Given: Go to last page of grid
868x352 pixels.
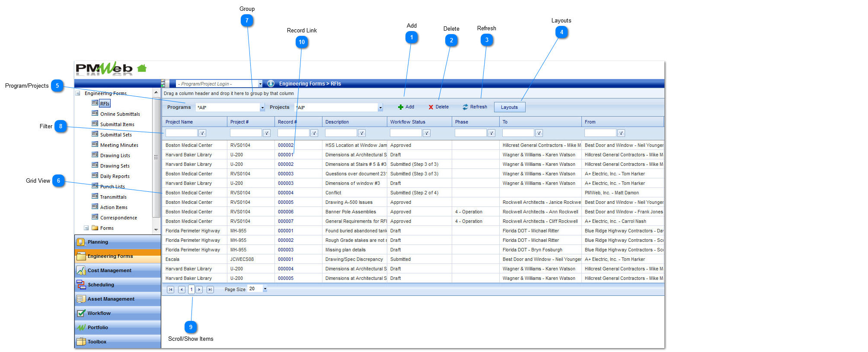Looking at the screenshot, I should (x=210, y=289).
